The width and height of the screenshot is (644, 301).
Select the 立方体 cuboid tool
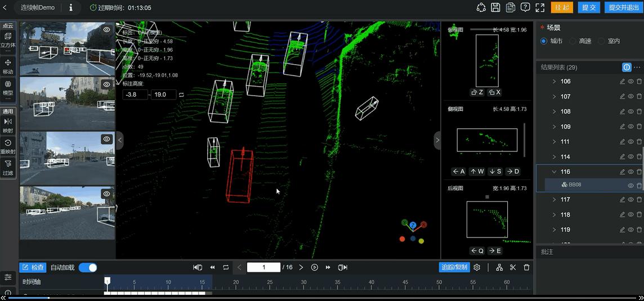(8, 41)
